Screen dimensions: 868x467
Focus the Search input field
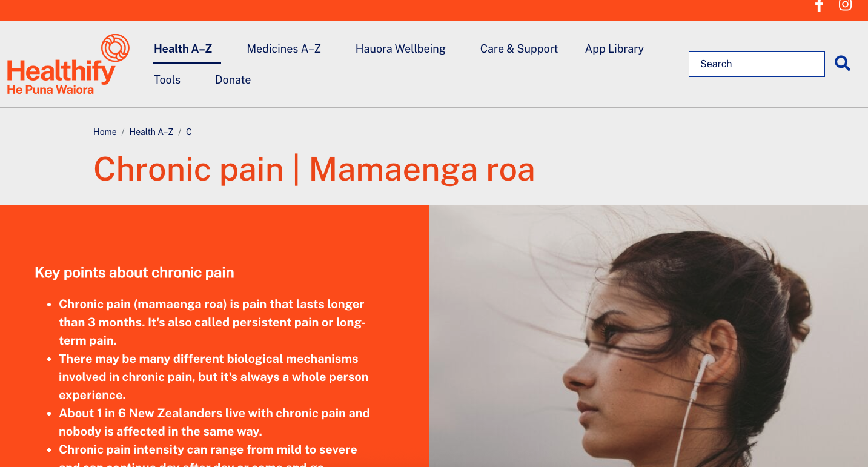[757, 64]
